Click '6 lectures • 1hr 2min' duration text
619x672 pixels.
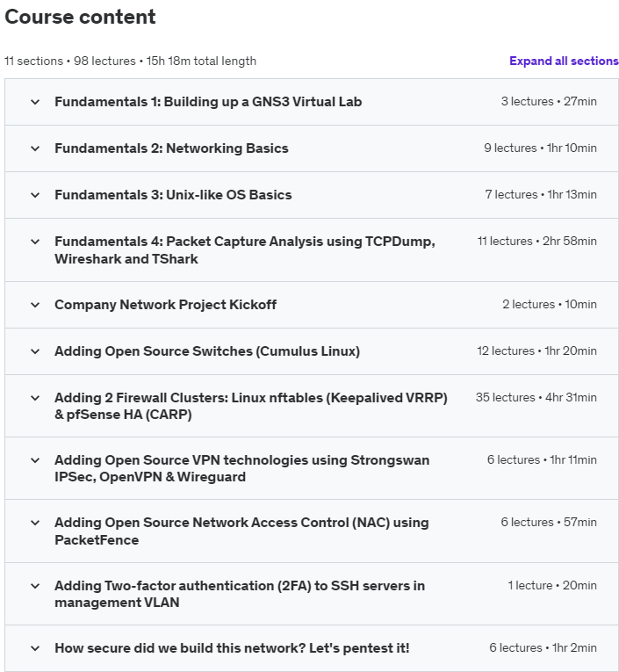click(543, 647)
